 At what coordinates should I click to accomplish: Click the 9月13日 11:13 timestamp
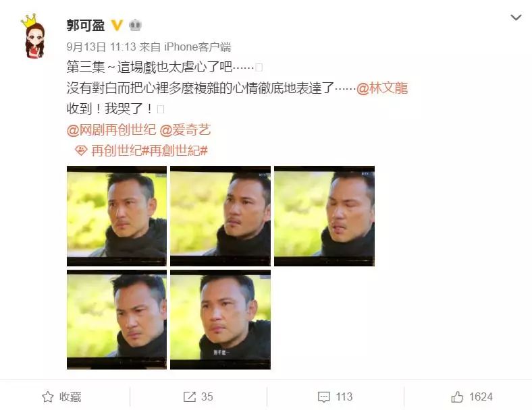[x=101, y=47]
